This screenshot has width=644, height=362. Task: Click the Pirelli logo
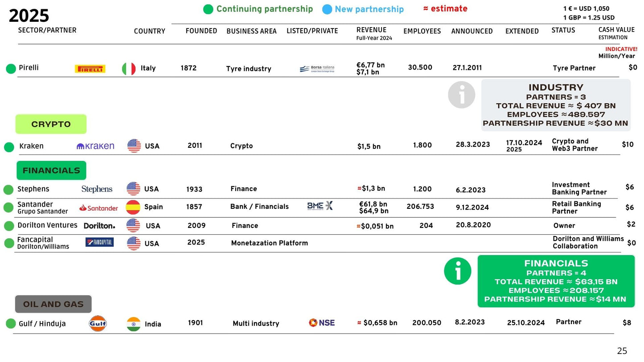[90, 69]
